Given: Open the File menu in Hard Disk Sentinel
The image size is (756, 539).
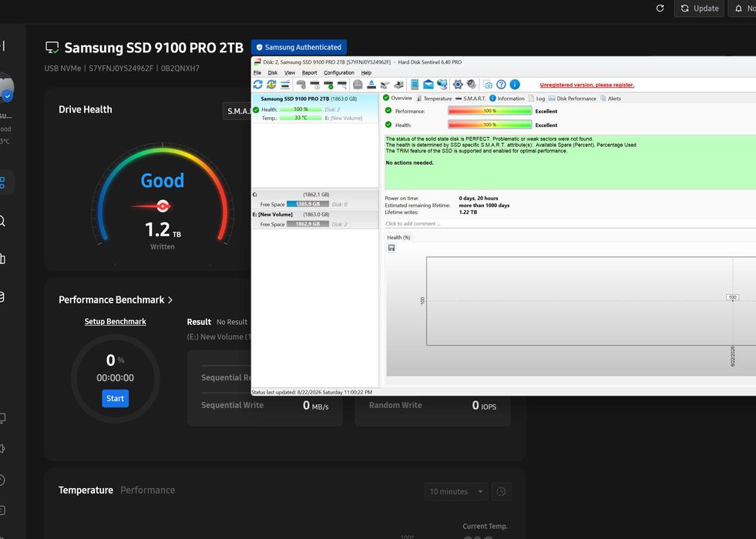Looking at the screenshot, I should (x=257, y=72).
